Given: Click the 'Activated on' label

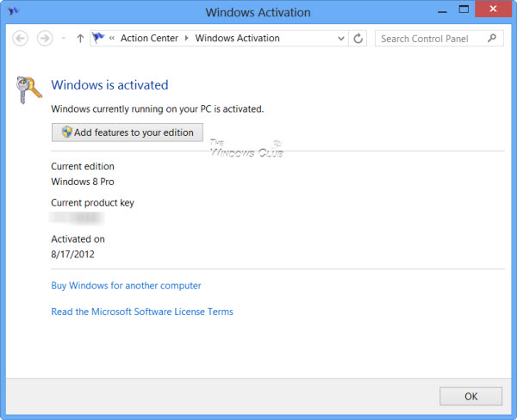Looking at the screenshot, I should click(x=78, y=239).
